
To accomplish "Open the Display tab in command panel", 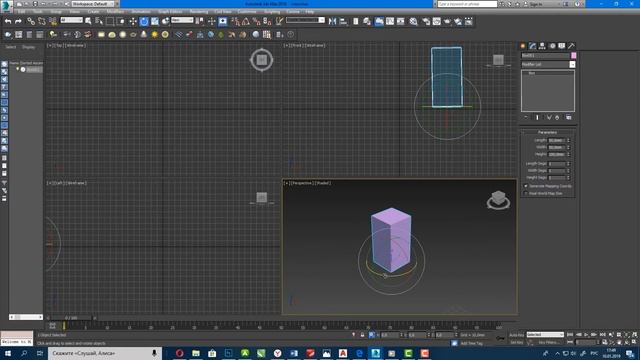I will [562, 46].
